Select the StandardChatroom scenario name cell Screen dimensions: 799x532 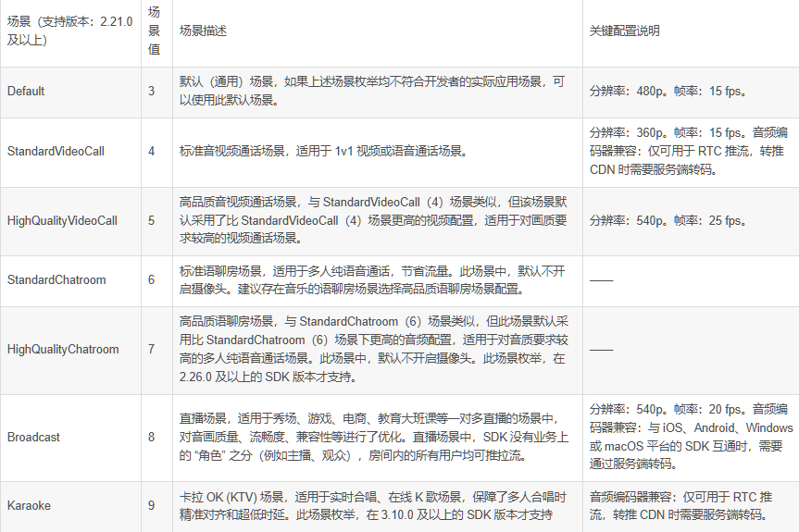tap(70, 280)
